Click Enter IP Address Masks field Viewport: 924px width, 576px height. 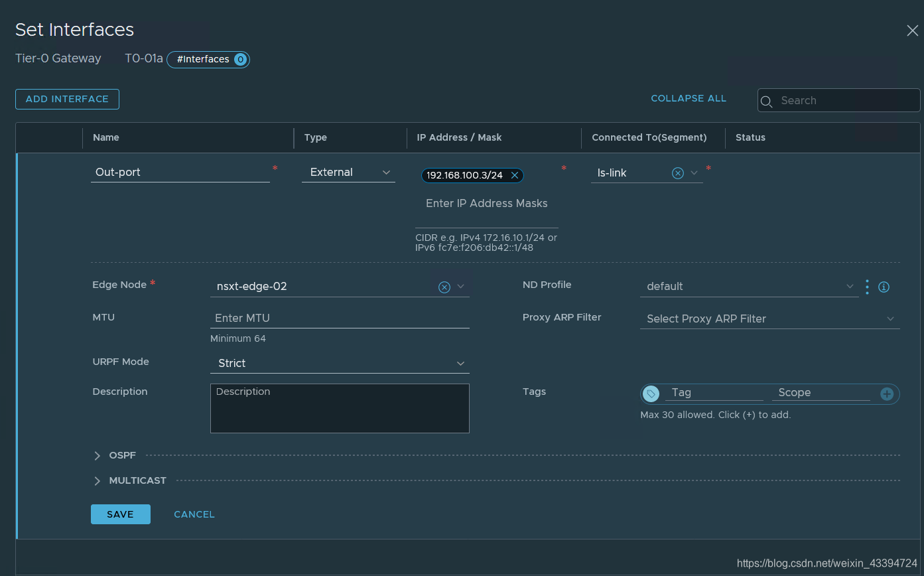tap(487, 203)
